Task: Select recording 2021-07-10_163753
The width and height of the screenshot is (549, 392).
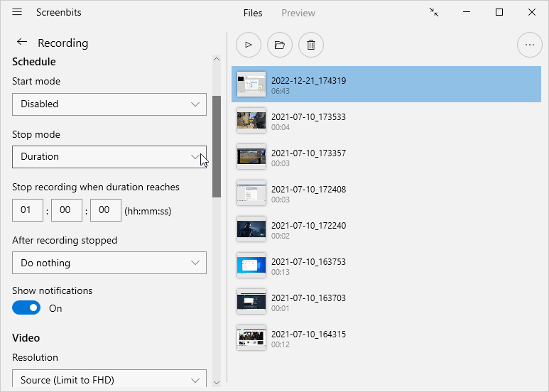Action: pos(386,266)
